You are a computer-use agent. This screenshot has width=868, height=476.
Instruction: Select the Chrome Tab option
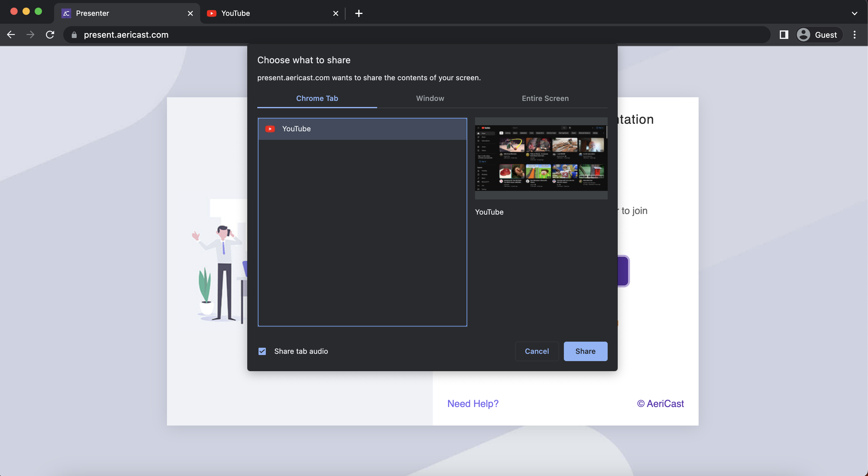tap(317, 98)
